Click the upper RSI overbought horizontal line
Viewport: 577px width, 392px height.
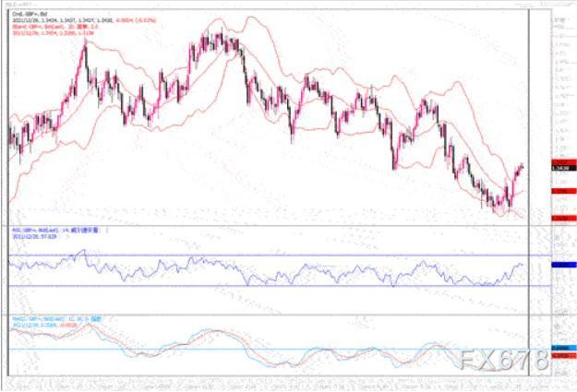(x=280, y=255)
